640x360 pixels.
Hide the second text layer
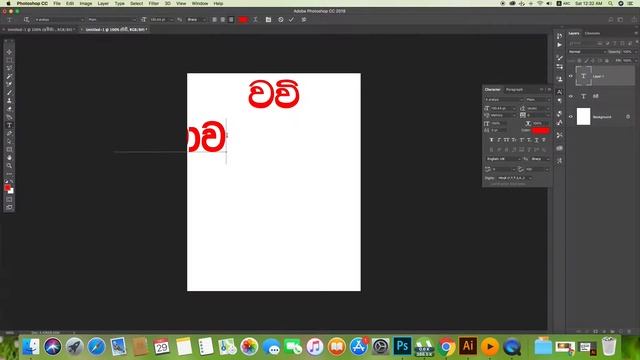click(571, 96)
